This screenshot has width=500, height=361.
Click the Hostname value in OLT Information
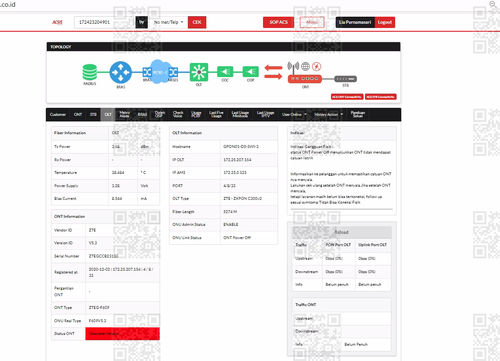pyautogui.click(x=241, y=146)
